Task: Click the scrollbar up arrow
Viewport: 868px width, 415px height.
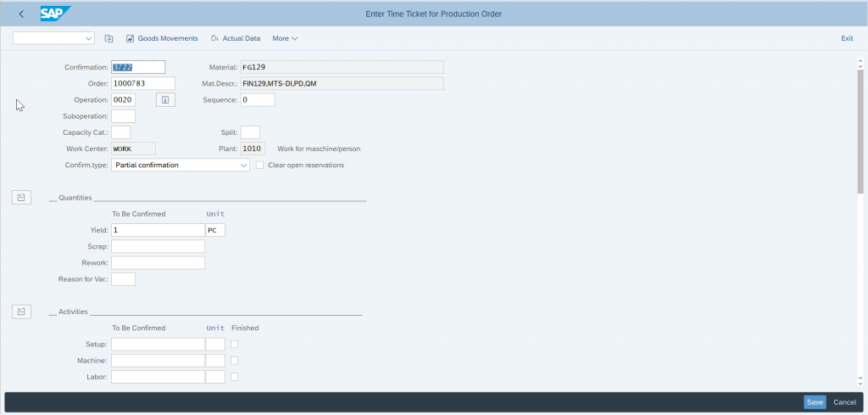Action: [860, 61]
